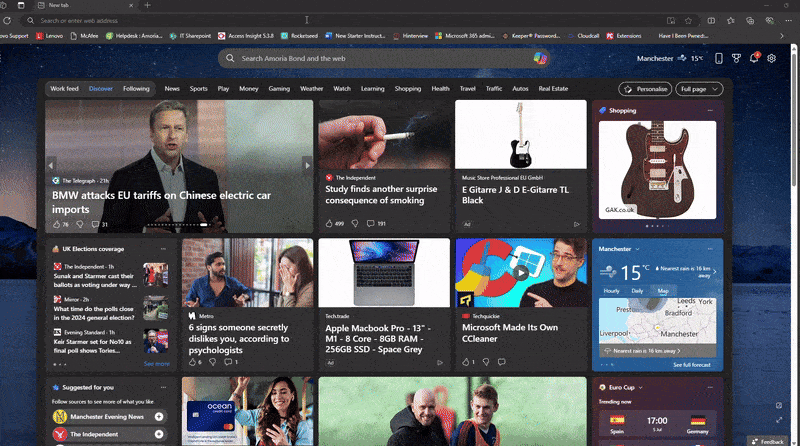Open Sunak and Starmer cast their ballots headline
The width and height of the screenshot is (800, 446).
click(95, 281)
